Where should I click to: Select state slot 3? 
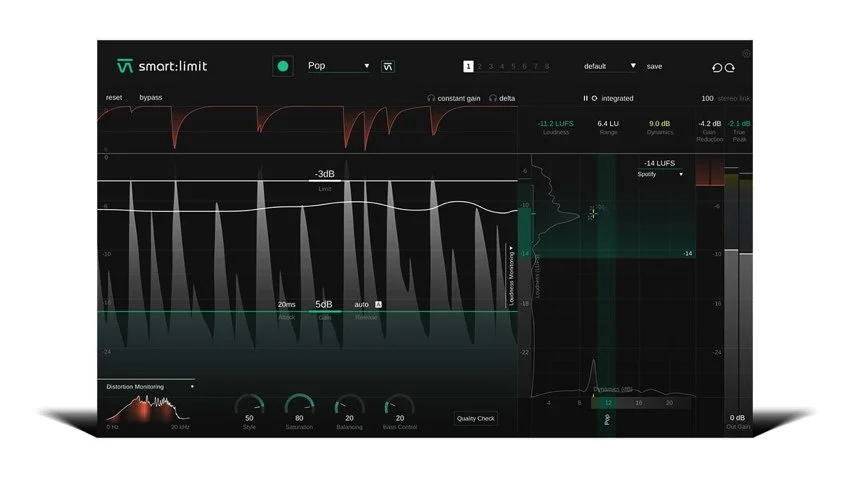pos(491,66)
